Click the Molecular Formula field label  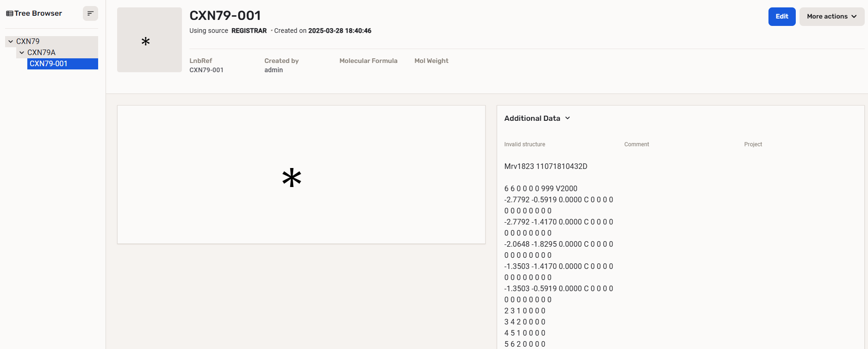pos(368,61)
